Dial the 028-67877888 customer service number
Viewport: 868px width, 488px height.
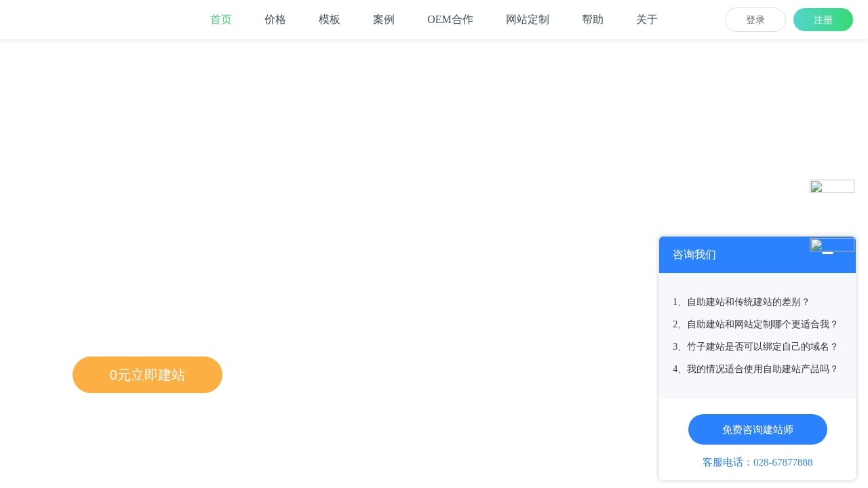[x=783, y=462]
